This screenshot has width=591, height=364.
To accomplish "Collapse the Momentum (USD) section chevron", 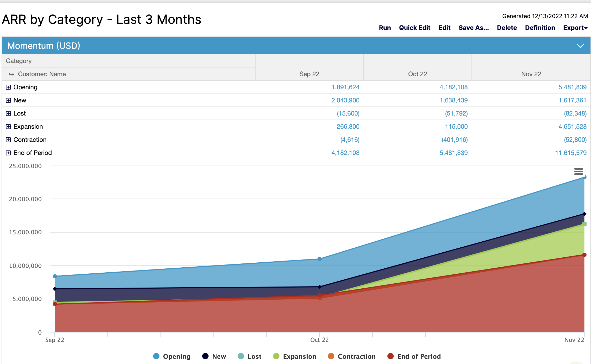I will point(580,46).
